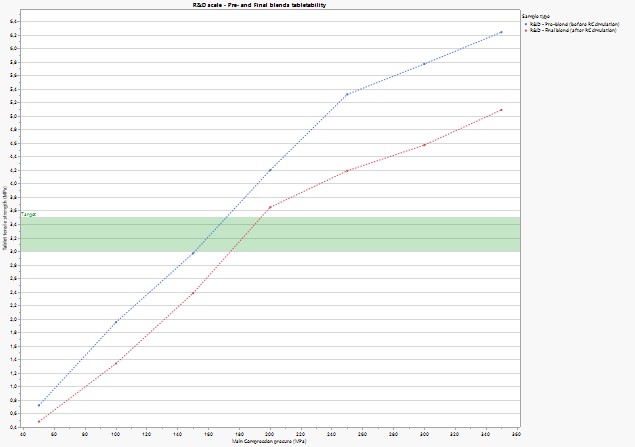Click the blue Pre-blend legend marker

(526, 23)
